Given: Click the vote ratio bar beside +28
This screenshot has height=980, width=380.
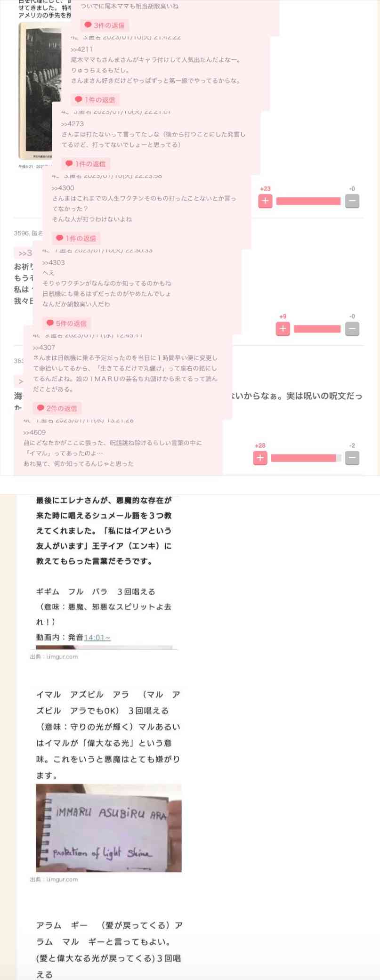Looking at the screenshot, I should pos(306,458).
